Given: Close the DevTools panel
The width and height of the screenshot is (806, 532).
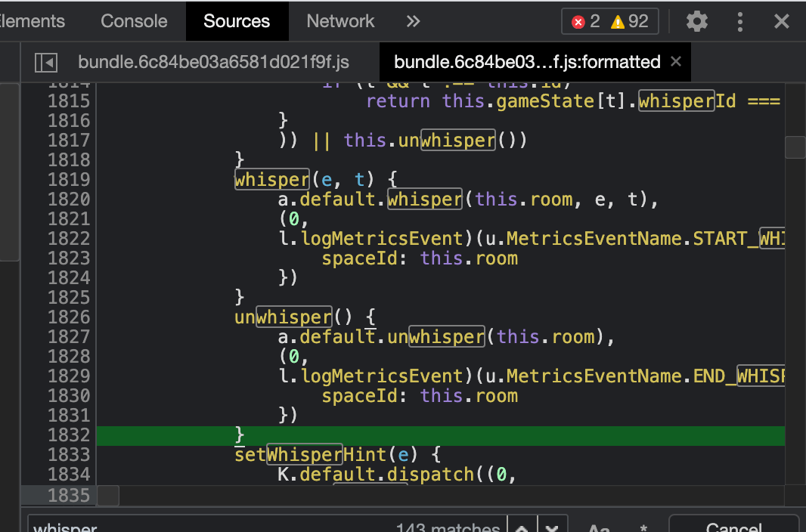Looking at the screenshot, I should click(x=782, y=21).
